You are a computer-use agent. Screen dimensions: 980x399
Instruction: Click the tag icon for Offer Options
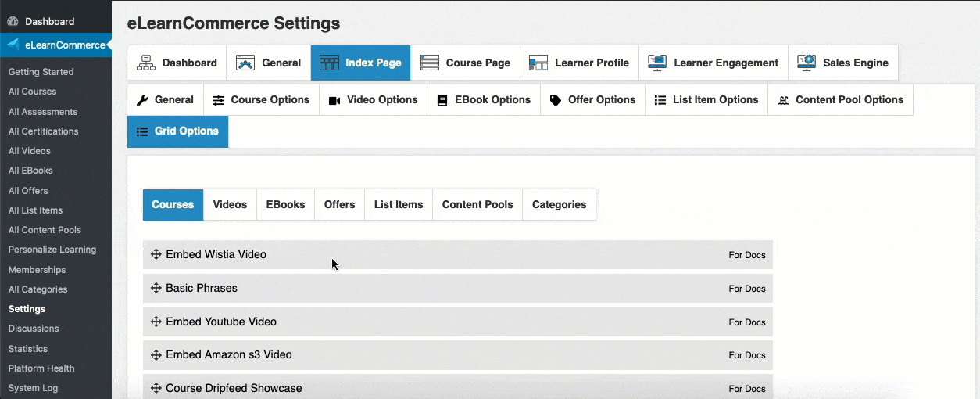pos(556,100)
